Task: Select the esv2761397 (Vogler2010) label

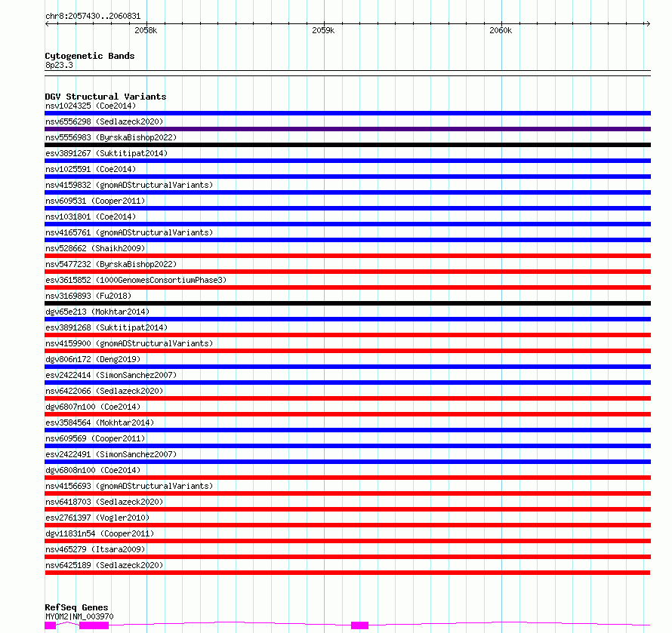Action: click(97, 518)
